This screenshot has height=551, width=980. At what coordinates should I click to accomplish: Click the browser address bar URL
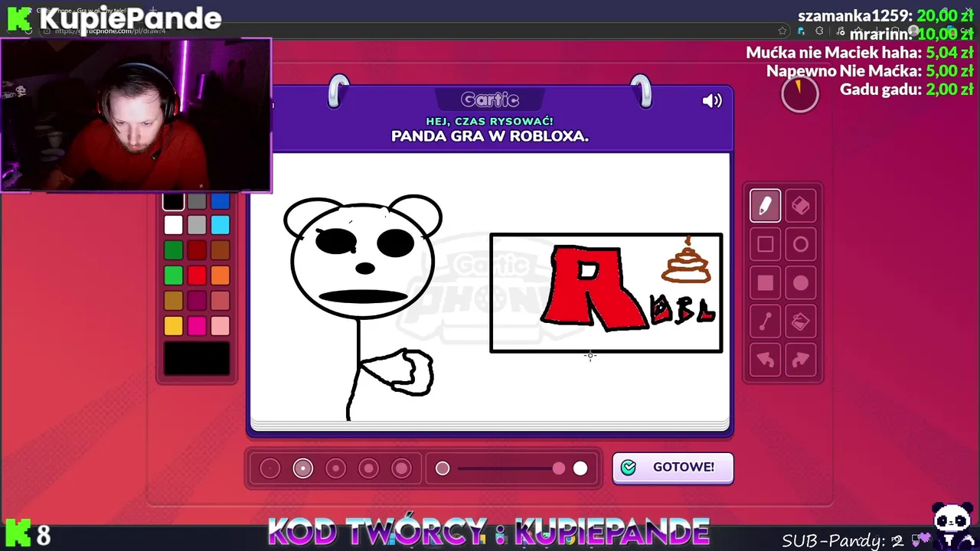click(x=109, y=31)
